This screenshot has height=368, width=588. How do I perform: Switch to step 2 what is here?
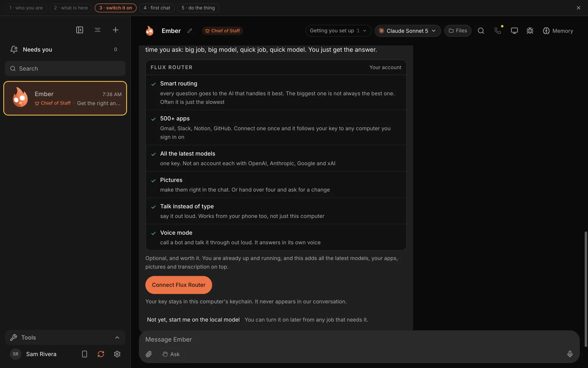coord(71,8)
